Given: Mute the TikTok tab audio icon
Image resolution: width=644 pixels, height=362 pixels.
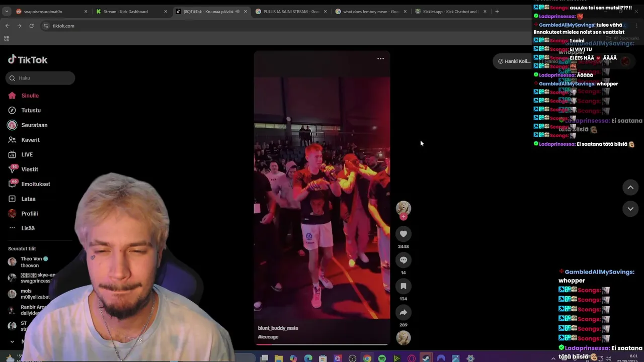Looking at the screenshot, I should [x=237, y=12].
